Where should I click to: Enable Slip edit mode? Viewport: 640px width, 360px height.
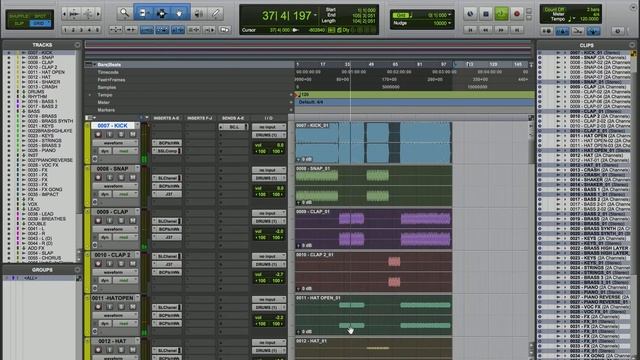coord(19,23)
